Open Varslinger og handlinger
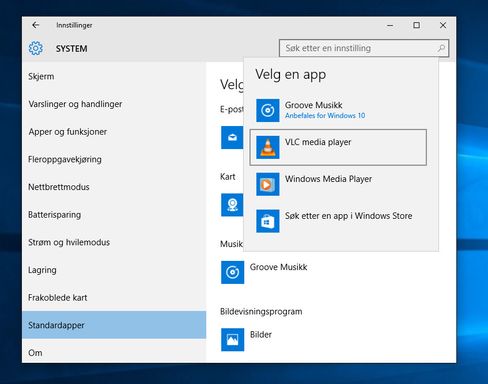 114,104
